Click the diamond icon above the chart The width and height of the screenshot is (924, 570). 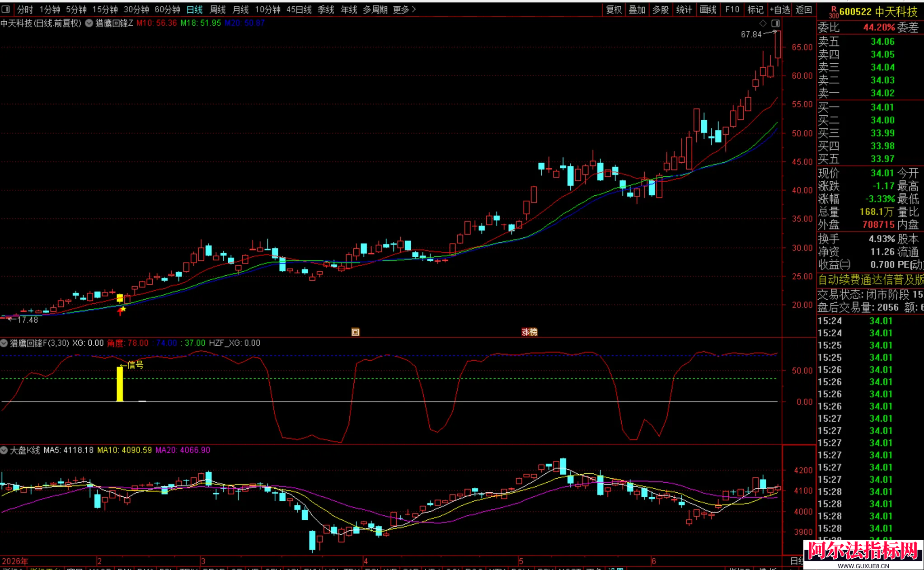[x=763, y=24]
